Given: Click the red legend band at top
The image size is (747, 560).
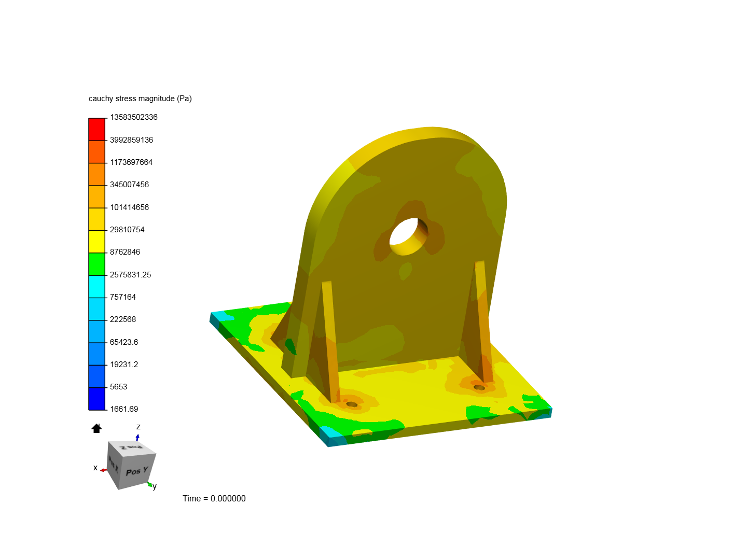Looking at the screenshot, I should click(97, 130).
